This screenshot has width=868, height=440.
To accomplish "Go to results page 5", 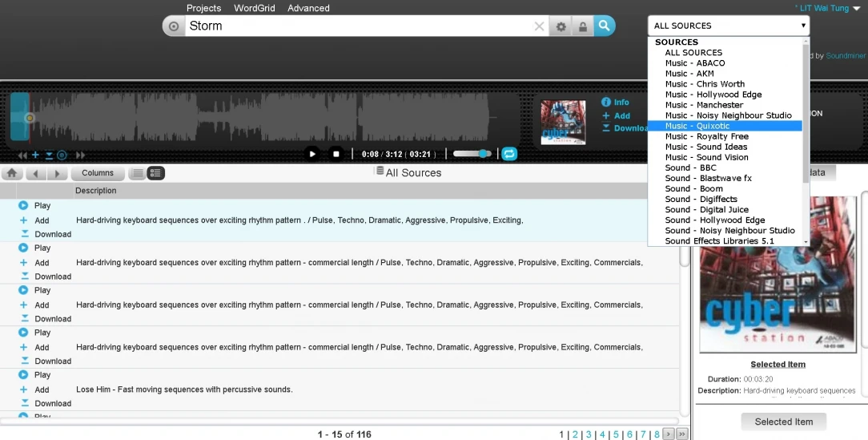I will [616, 434].
